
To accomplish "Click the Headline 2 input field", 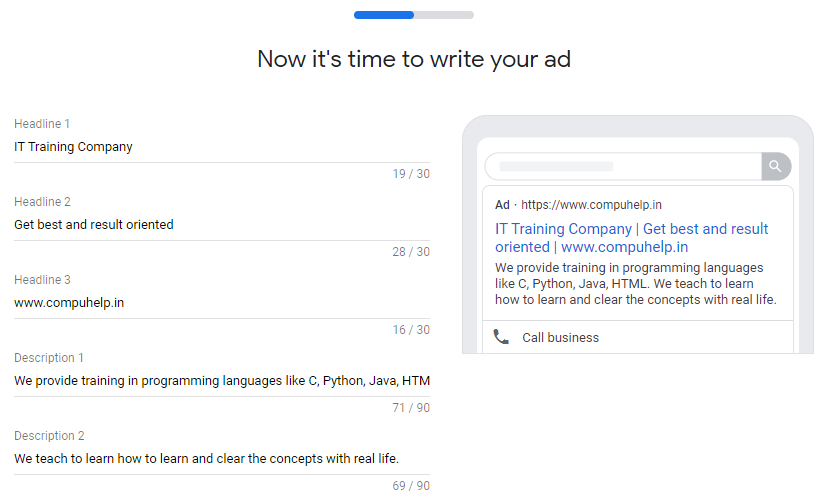I will 221,225.
